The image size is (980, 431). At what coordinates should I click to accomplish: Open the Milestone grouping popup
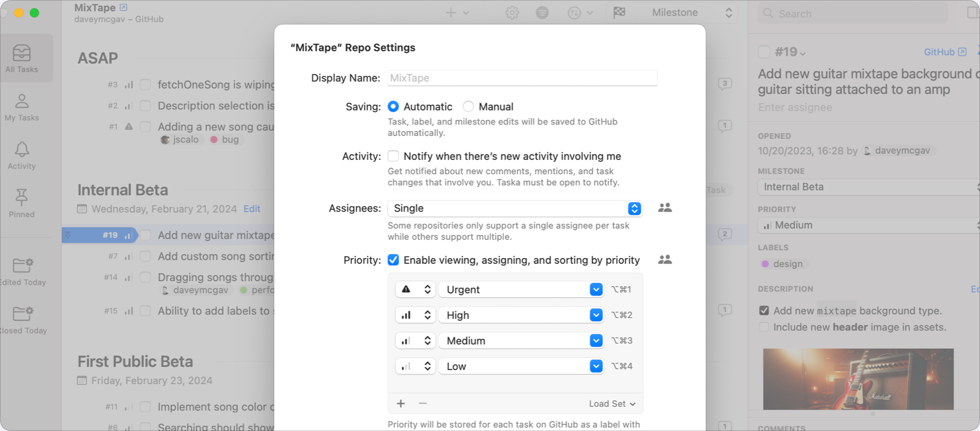point(691,13)
